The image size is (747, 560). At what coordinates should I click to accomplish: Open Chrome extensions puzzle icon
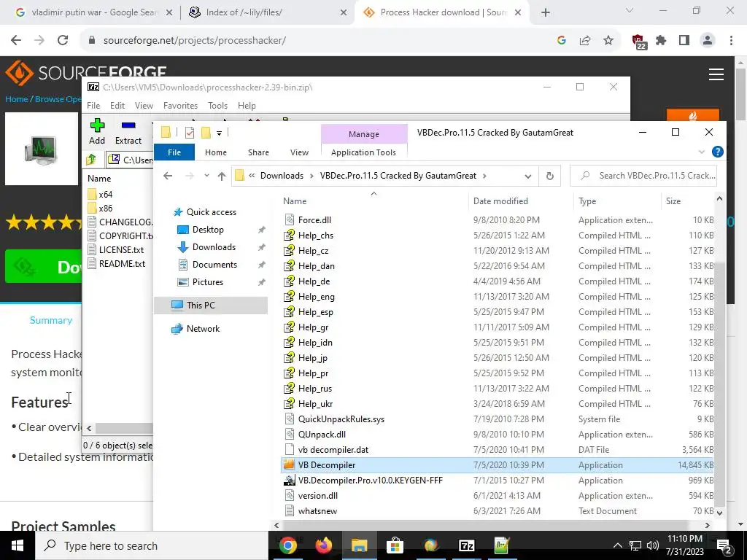[661, 41]
